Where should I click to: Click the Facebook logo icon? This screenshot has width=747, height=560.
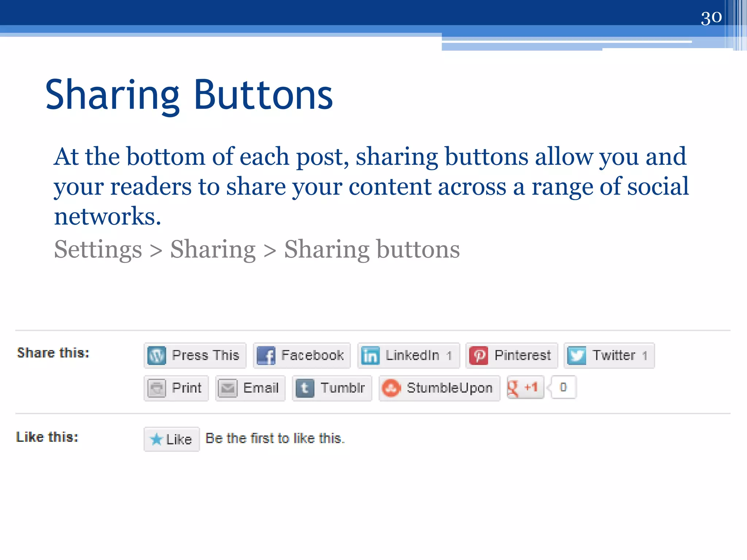click(266, 355)
